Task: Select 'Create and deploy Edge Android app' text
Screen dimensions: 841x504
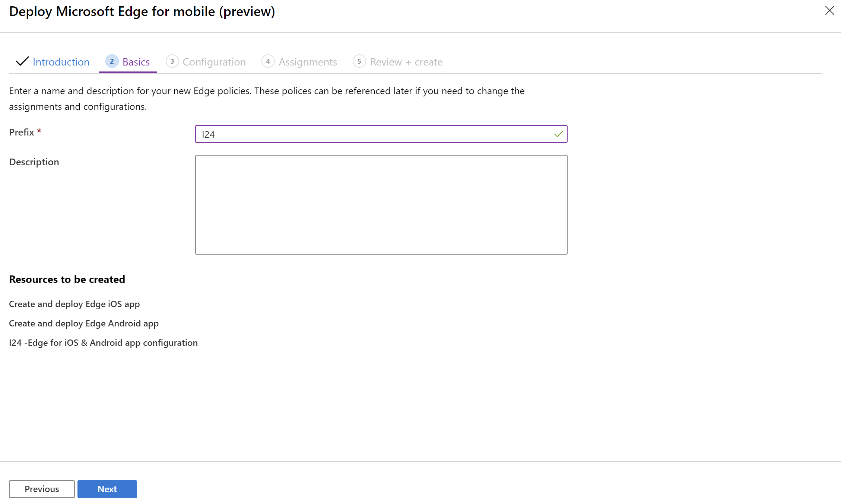Action: [x=84, y=323]
